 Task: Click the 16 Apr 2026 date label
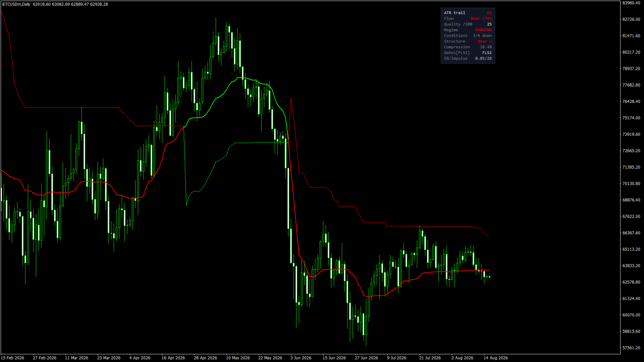[x=173, y=358]
